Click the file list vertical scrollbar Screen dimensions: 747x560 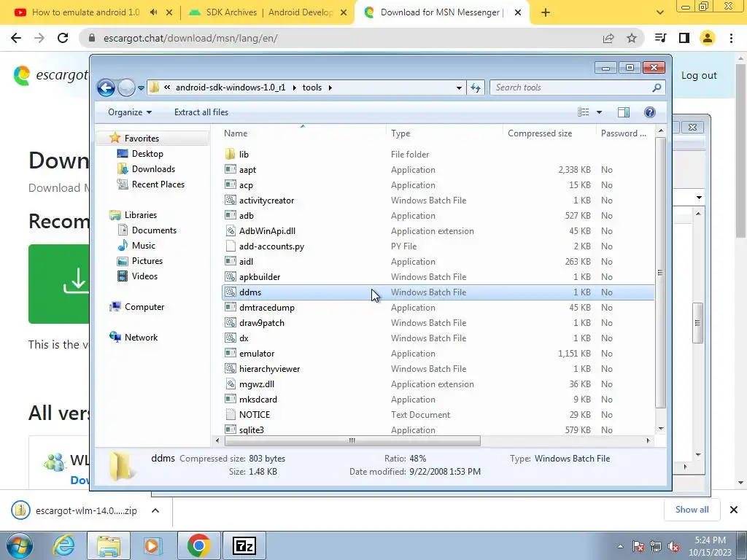coord(660,273)
